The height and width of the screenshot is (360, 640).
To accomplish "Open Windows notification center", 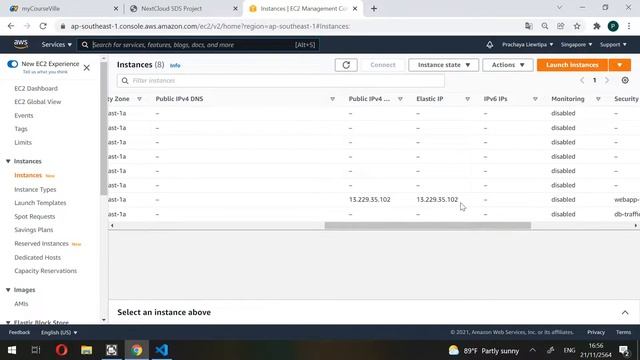I will click(x=624, y=351).
